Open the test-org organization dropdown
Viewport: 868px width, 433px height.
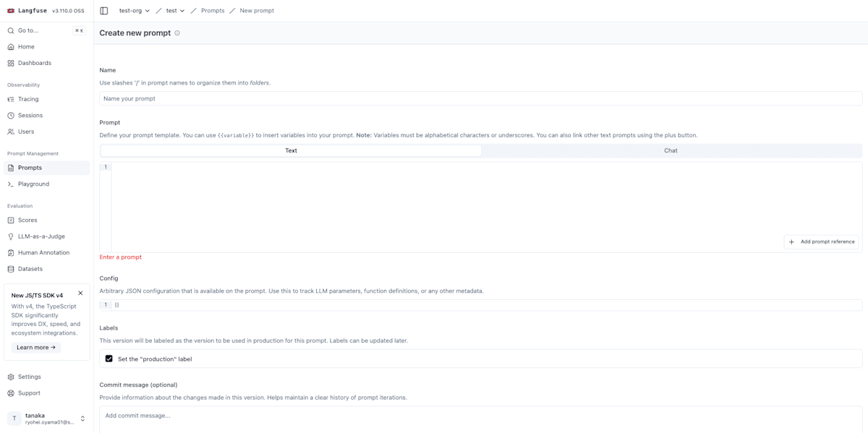coord(135,11)
